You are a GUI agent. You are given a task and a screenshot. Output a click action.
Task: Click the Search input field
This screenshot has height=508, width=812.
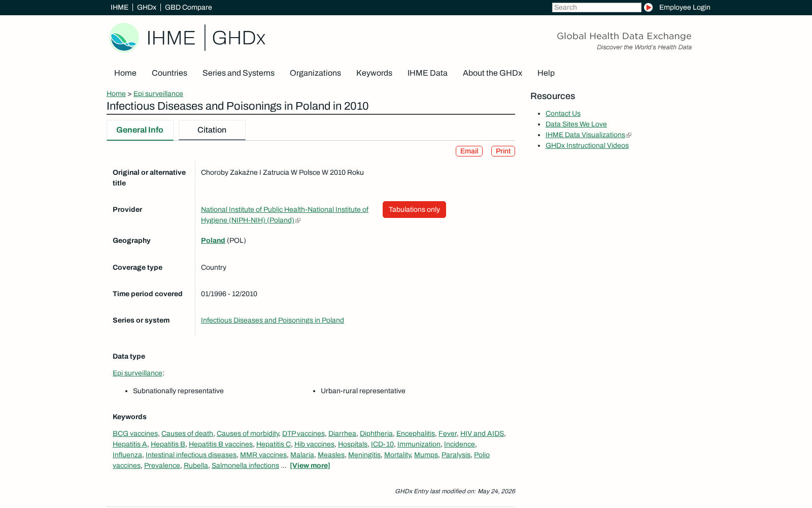click(x=596, y=7)
